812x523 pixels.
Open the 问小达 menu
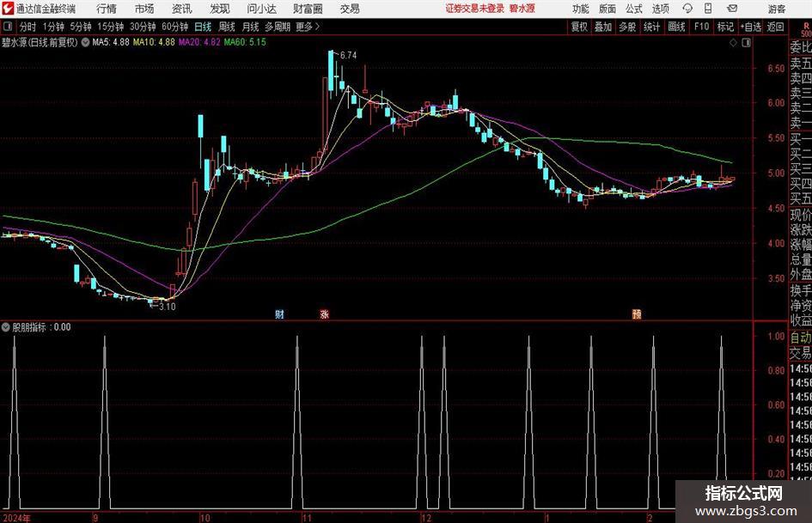tap(261, 9)
